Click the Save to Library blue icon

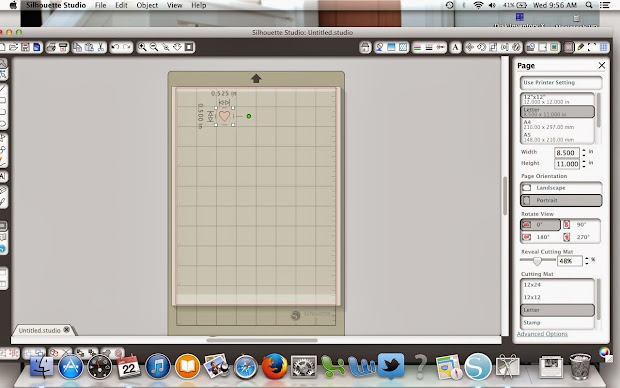(37, 47)
